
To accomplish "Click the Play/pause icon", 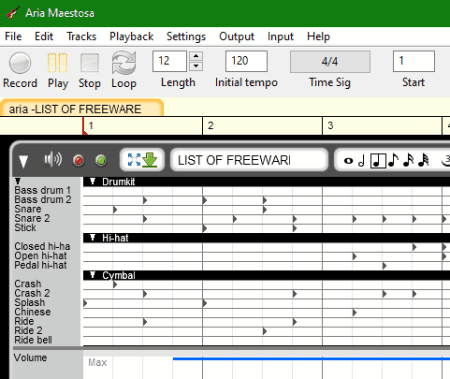I will pos(57,63).
